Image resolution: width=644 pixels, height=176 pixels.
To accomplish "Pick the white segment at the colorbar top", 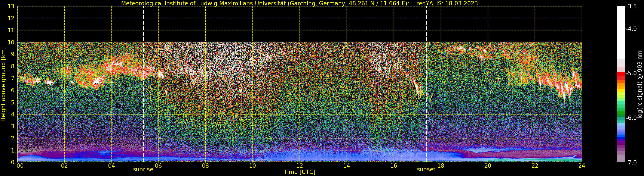I will 621,32.
